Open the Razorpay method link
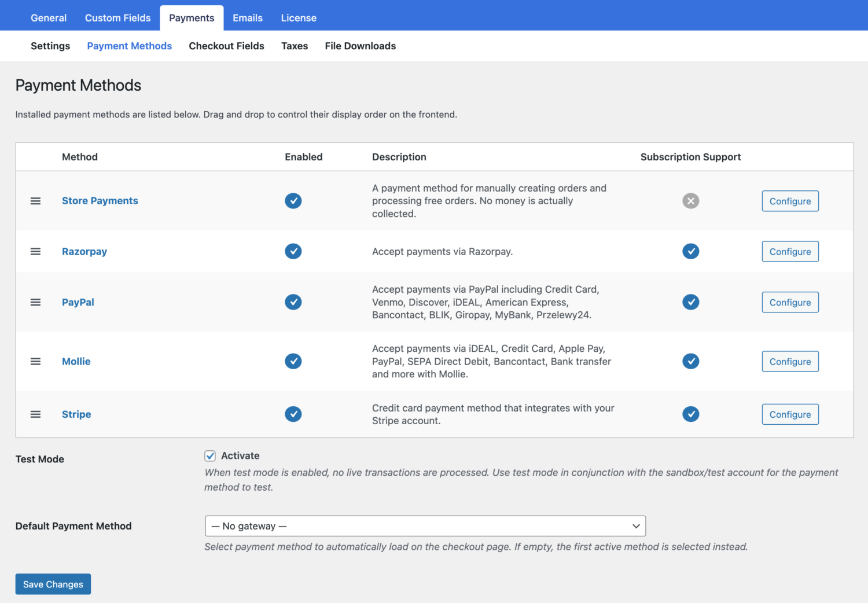 [84, 251]
